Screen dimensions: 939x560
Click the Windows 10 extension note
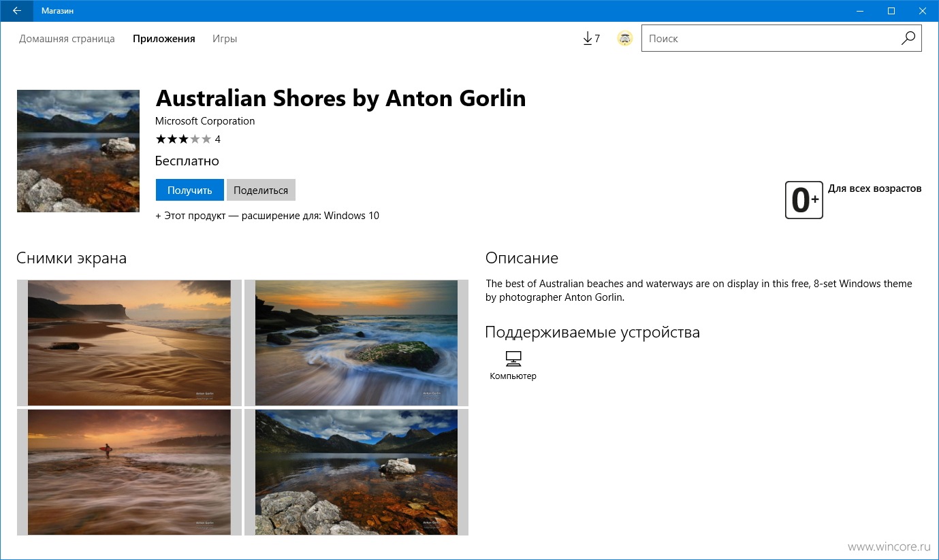(268, 216)
